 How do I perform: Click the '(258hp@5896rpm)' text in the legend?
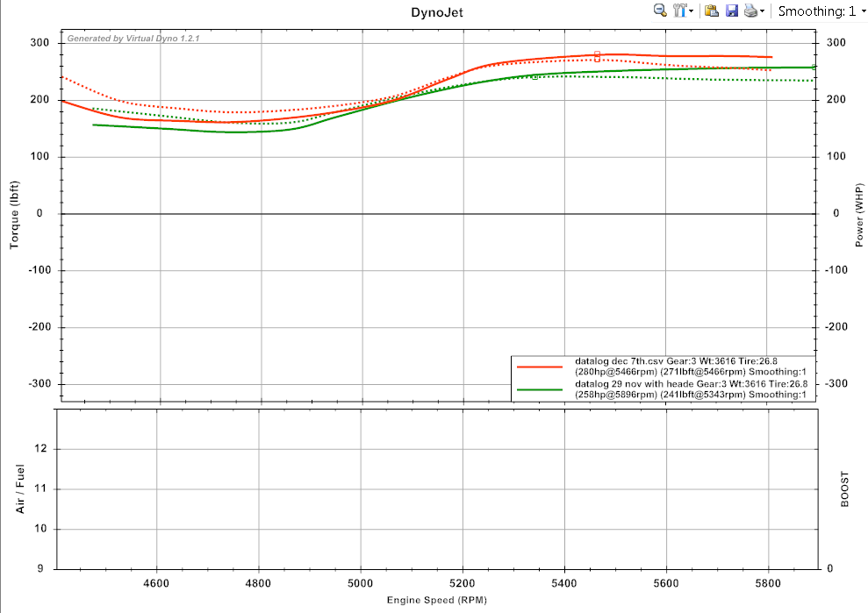615,395
